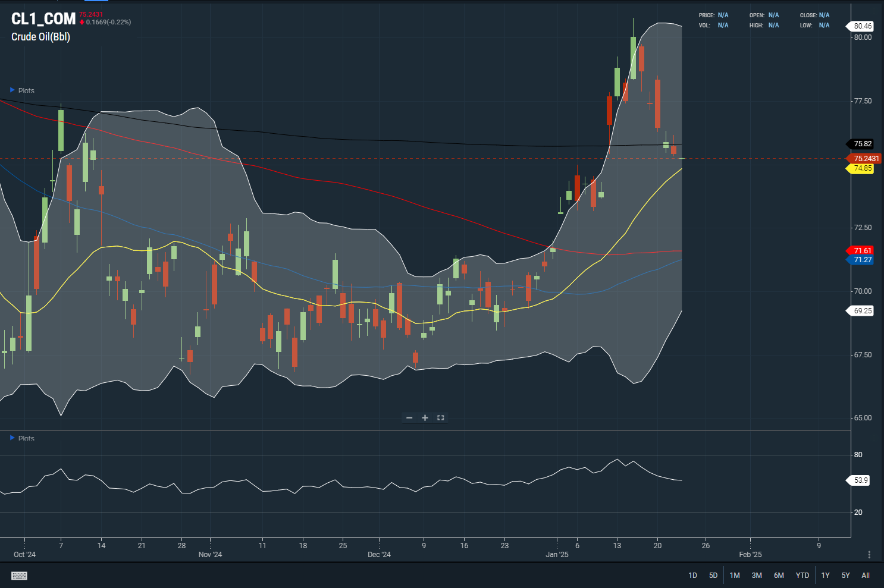This screenshot has height=588, width=884.
Task: Select the 1D time range
Action: click(692, 576)
